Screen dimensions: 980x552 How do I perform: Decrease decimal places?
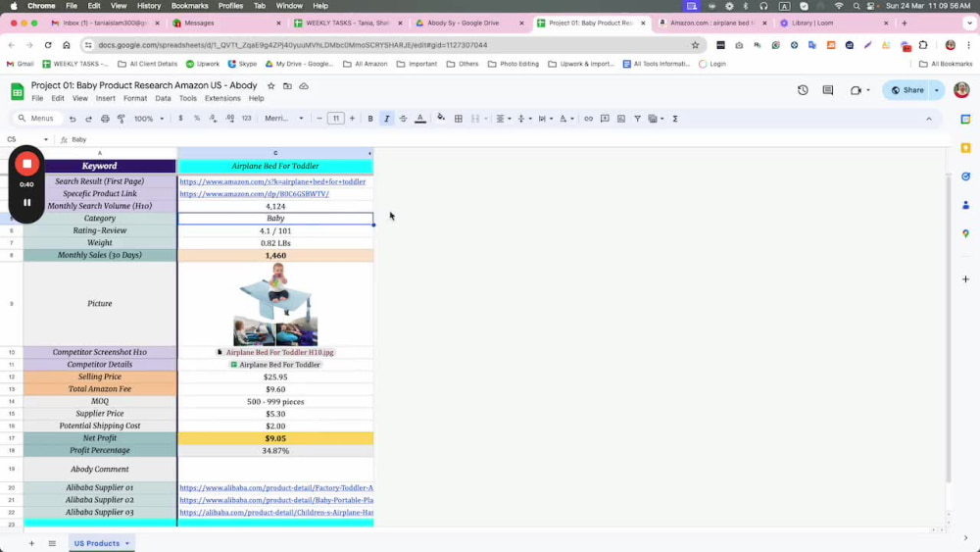(213, 119)
